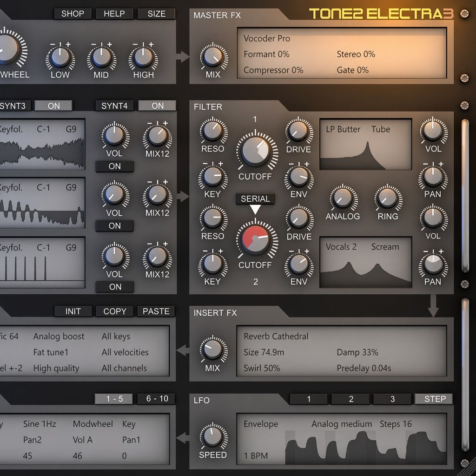The width and height of the screenshot is (476, 476).
Task: Click the Insert FX MIX knob
Action: click(x=213, y=350)
